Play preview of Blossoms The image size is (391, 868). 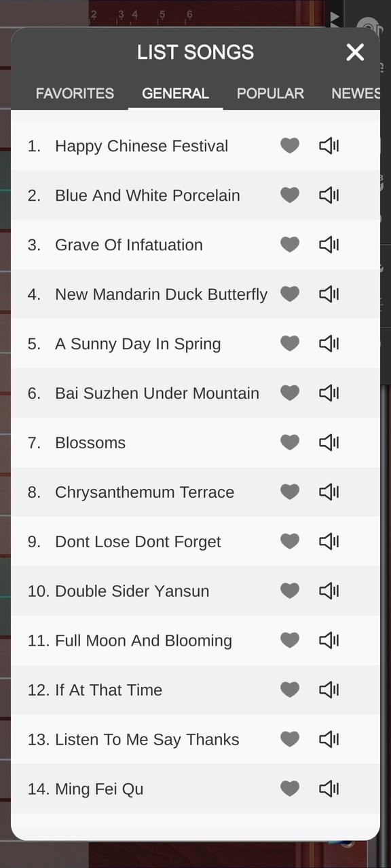pos(329,442)
